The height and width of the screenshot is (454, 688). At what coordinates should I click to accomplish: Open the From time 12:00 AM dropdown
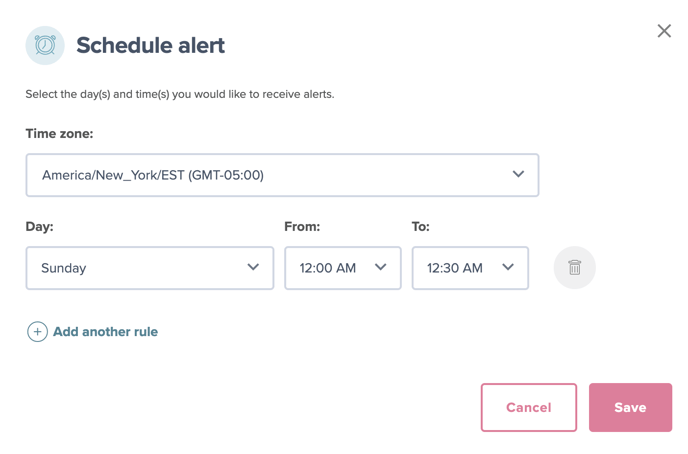[x=343, y=268]
